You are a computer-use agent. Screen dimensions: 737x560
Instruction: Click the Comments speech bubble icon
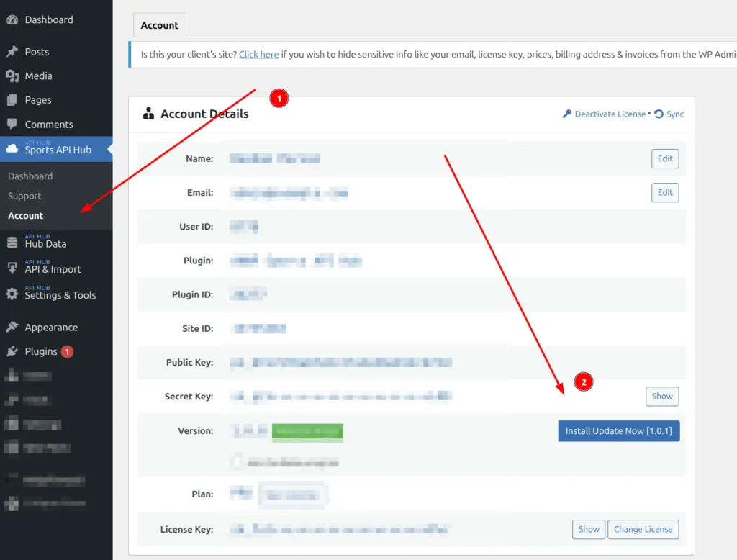tap(12, 124)
